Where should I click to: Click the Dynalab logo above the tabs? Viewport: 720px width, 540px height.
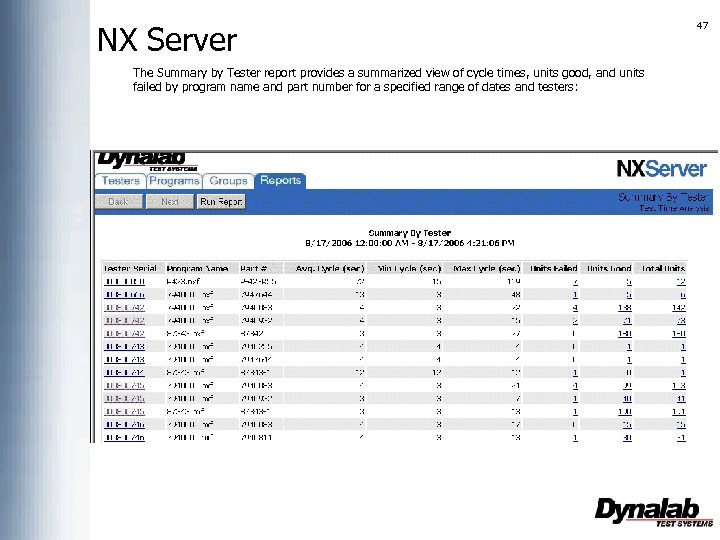[x=147, y=162]
